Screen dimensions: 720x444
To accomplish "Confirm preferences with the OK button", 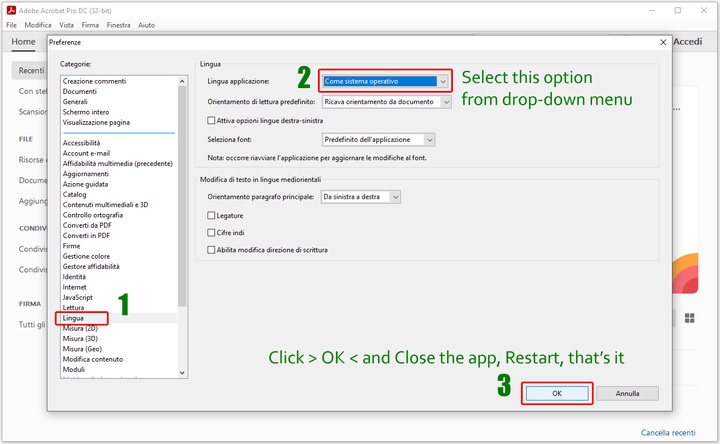I will [x=557, y=393].
